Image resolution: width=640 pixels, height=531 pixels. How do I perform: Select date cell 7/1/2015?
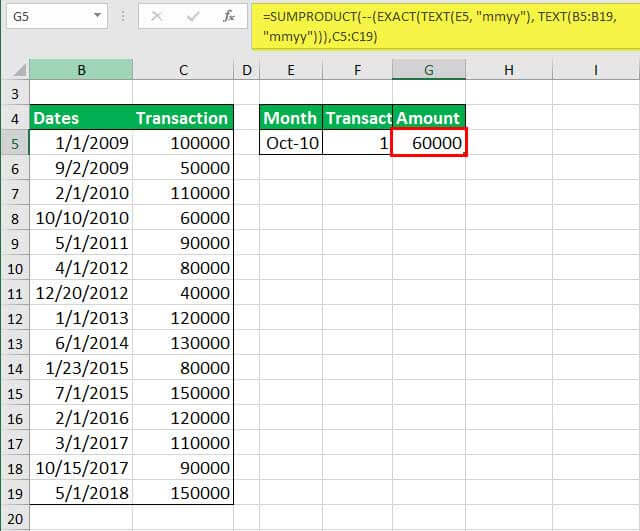[81, 393]
